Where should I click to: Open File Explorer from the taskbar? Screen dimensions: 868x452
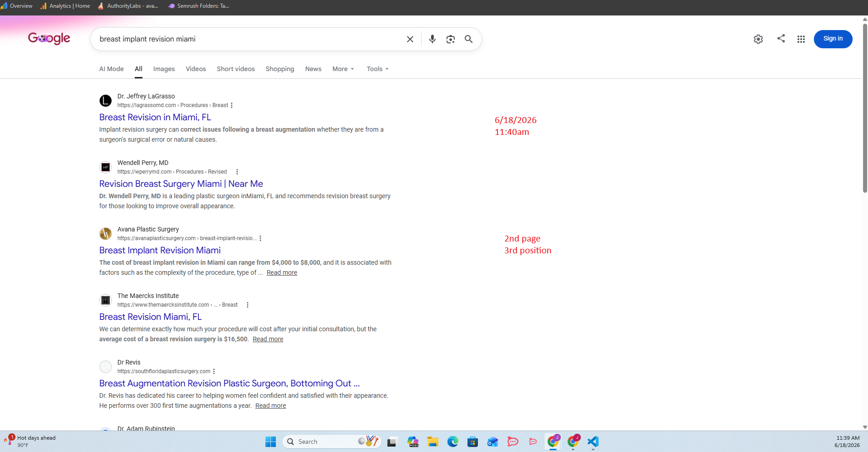(x=433, y=442)
